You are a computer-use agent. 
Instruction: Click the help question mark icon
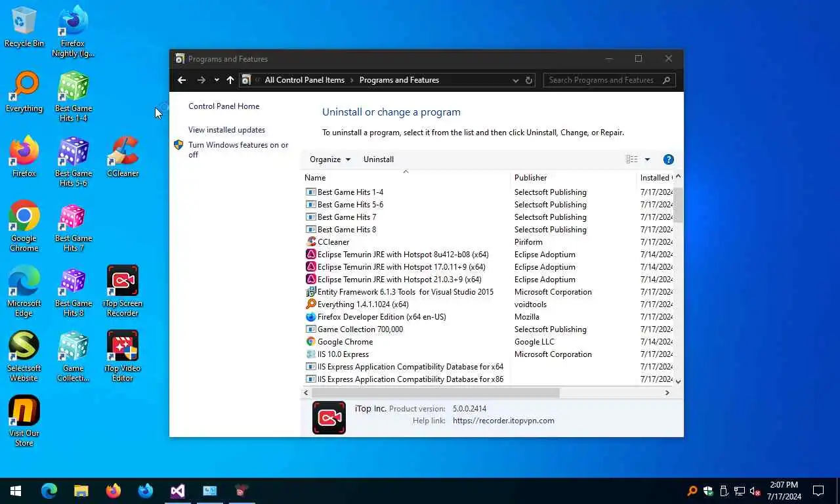coord(669,159)
